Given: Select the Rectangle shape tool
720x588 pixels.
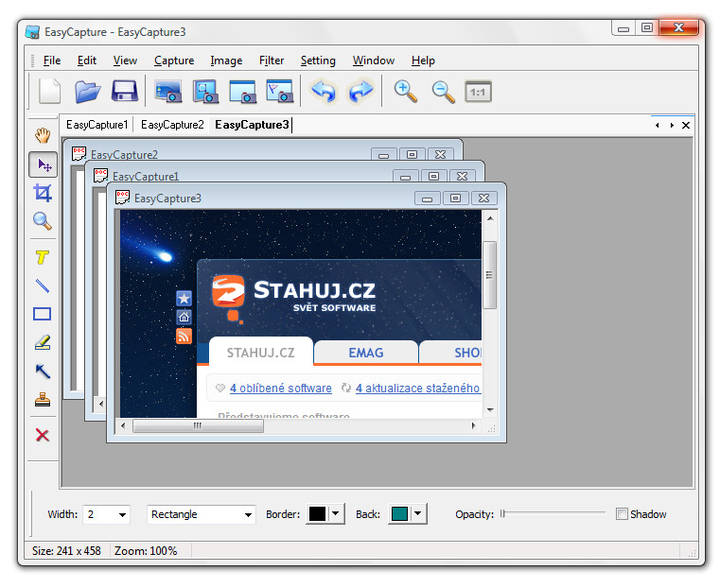Looking at the screenshot, I should pos(43,314).
